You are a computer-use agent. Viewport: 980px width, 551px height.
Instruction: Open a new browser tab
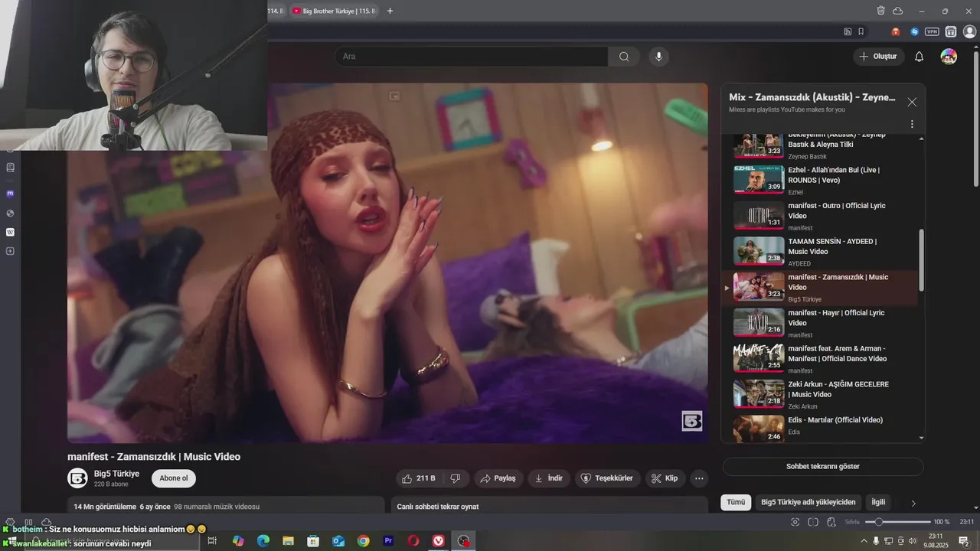click(x=390, y=11)
